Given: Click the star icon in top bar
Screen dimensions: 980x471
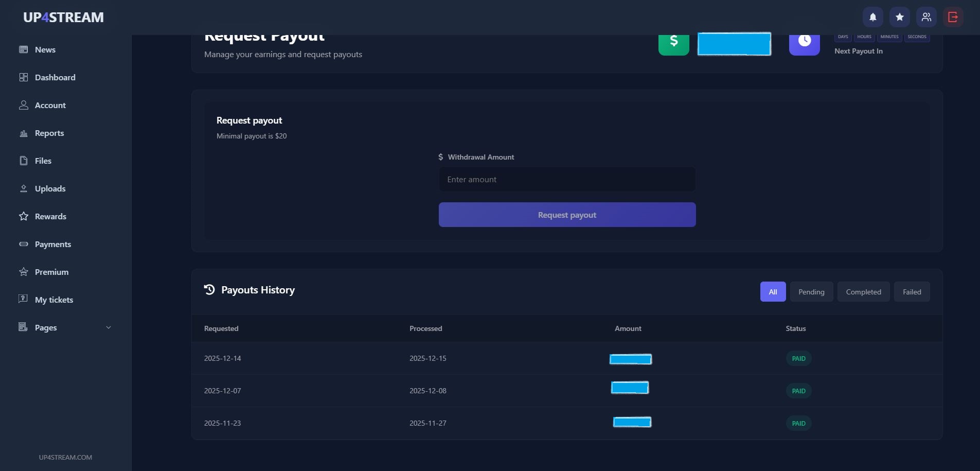Looking at the screenshot, I should [899, 17].
